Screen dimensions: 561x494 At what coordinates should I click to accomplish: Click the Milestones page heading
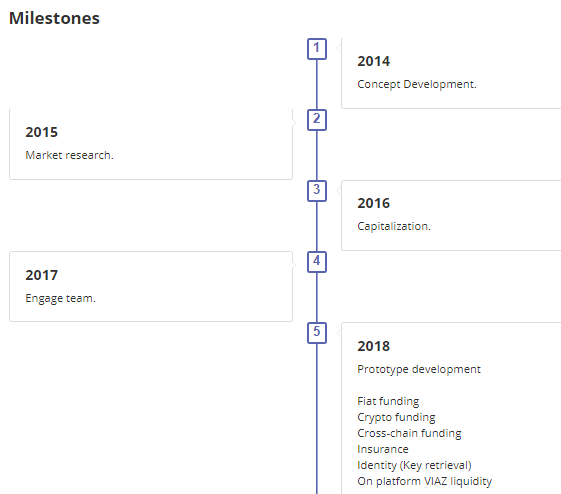54,18
